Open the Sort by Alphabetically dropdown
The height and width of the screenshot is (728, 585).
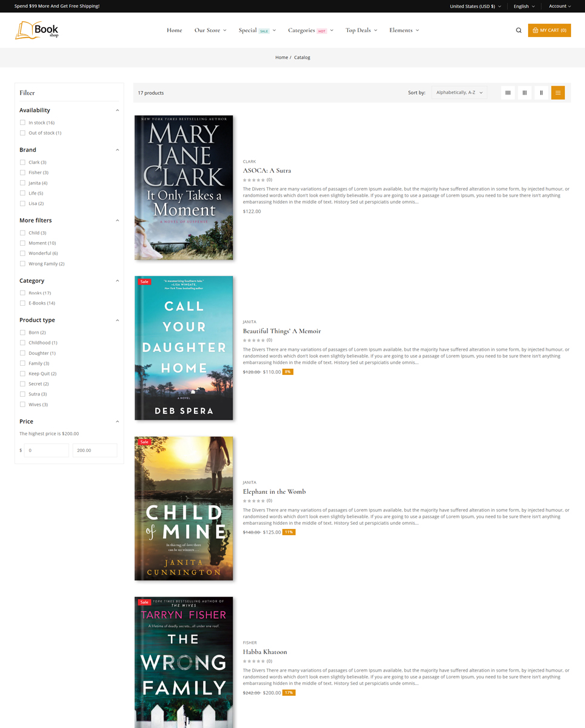(x=460, y=93)
